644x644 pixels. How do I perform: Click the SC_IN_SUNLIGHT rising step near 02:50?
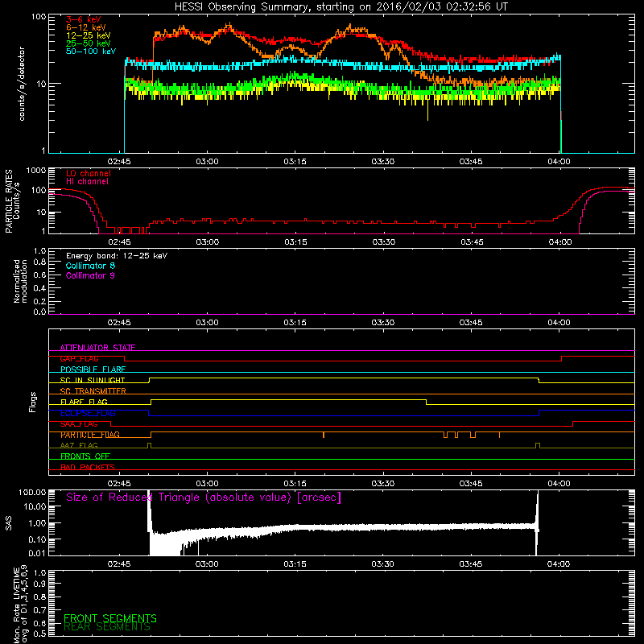150,380
